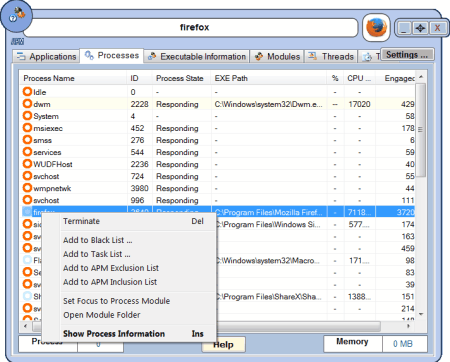
Task: Sort by EXE Path column header
Action: coord(269,78)
